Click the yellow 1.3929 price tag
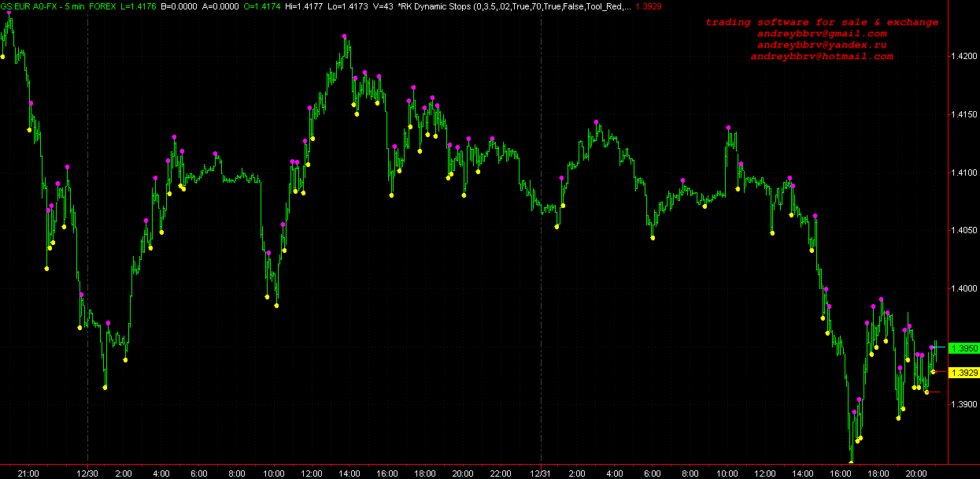This screenshot has height=479, width=980. coord(963,373)
